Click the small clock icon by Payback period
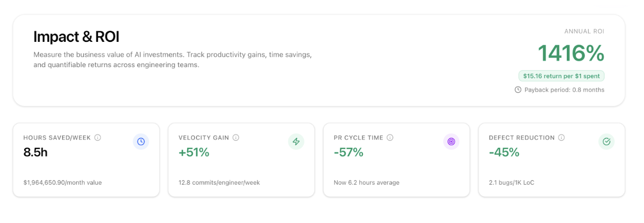The width and height of the screenshot is (644, 223). 518,90
